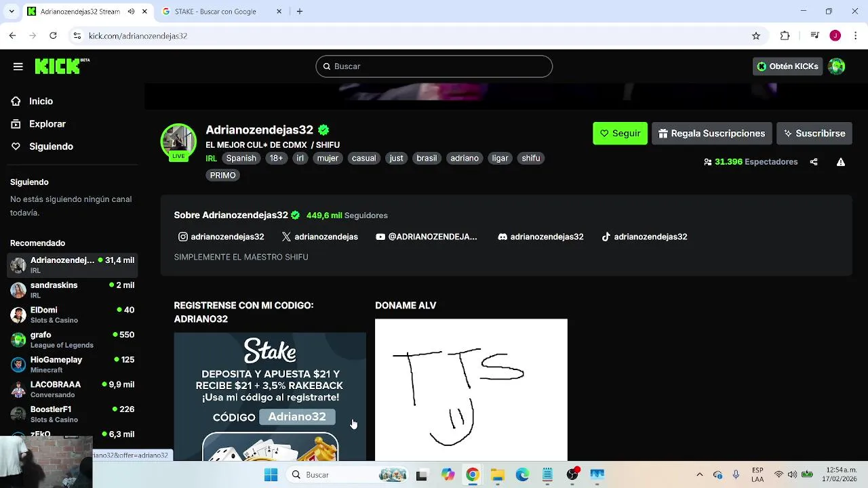Open a new browser tab
This screenshot has height=488, width=868.
[300, 12]
